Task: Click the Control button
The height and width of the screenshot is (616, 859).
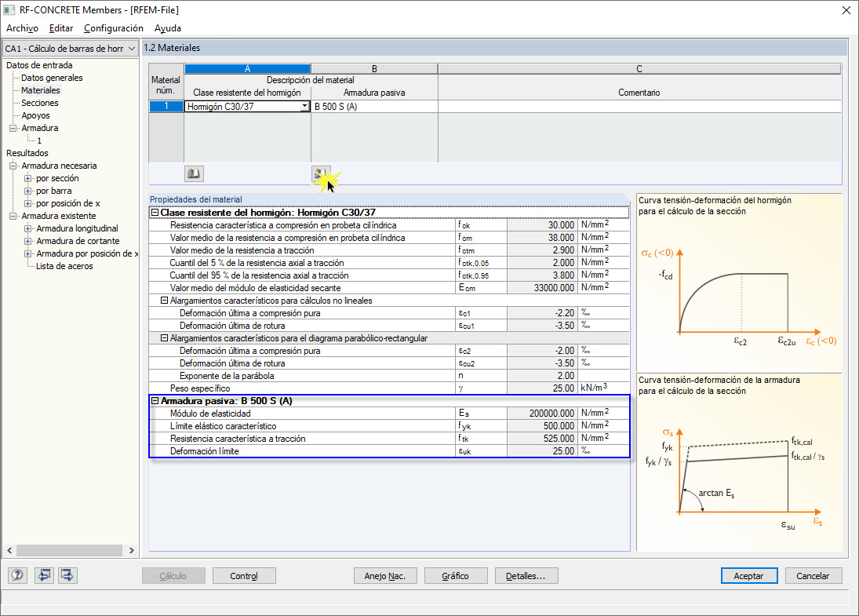Action: click(x=244, y=575)
